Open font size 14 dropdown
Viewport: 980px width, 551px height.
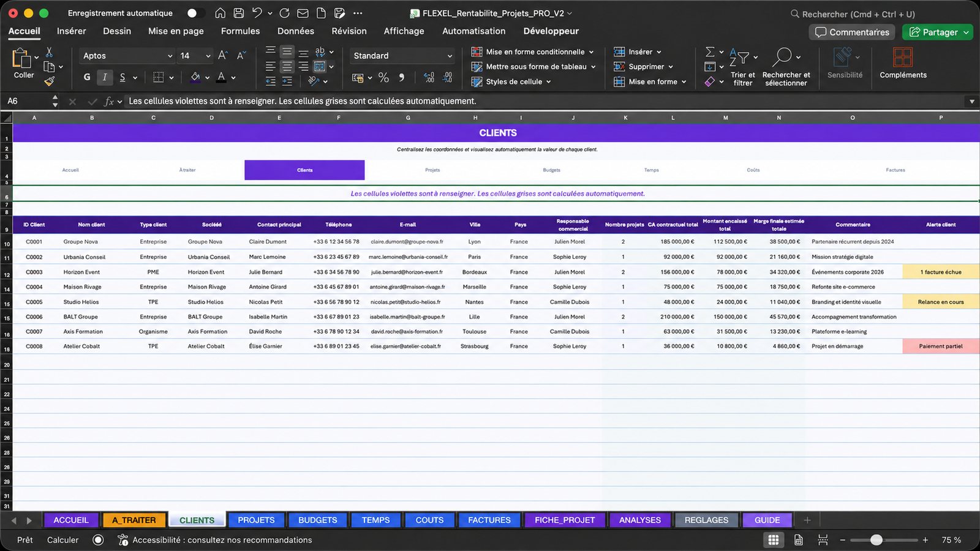(x=195, y=56)
